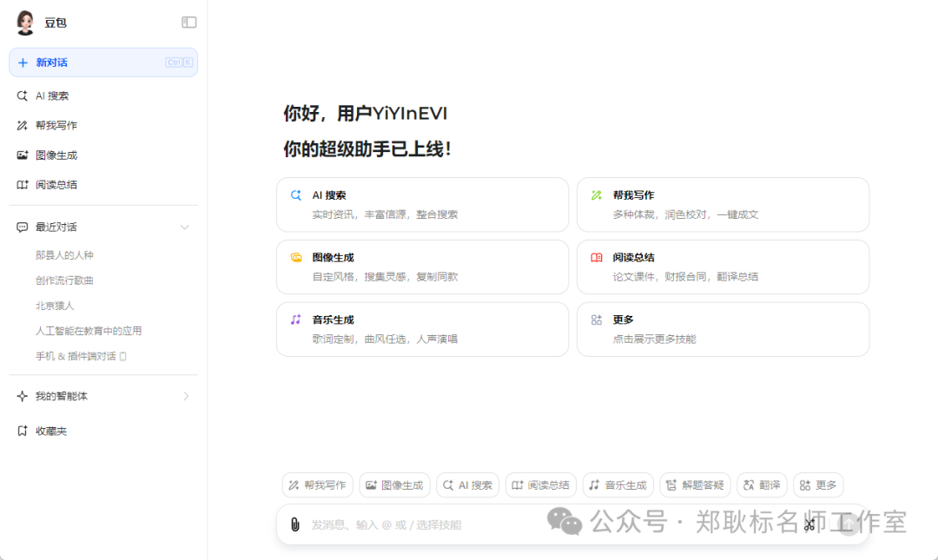Start a new chat with 新对话 button
Viewport: 938px width, 560px height.
click(x=103, y=63)
